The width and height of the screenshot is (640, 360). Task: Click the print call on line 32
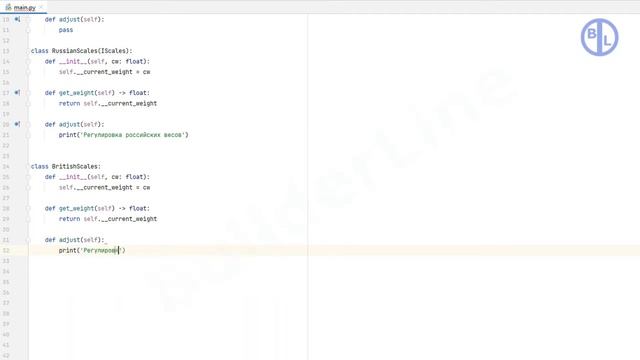pos(92,250)
